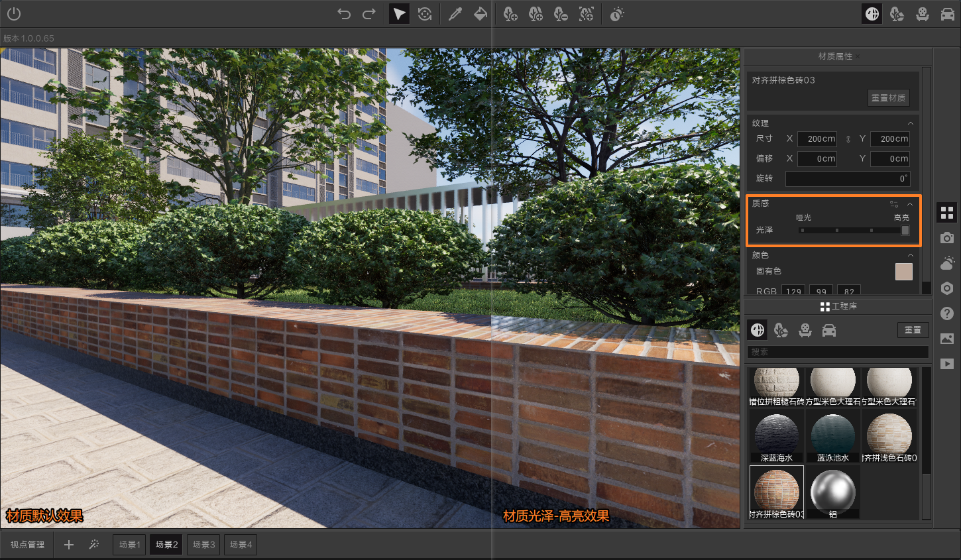
Task: Collapse the 纹理 section
Action: point(911,123)
